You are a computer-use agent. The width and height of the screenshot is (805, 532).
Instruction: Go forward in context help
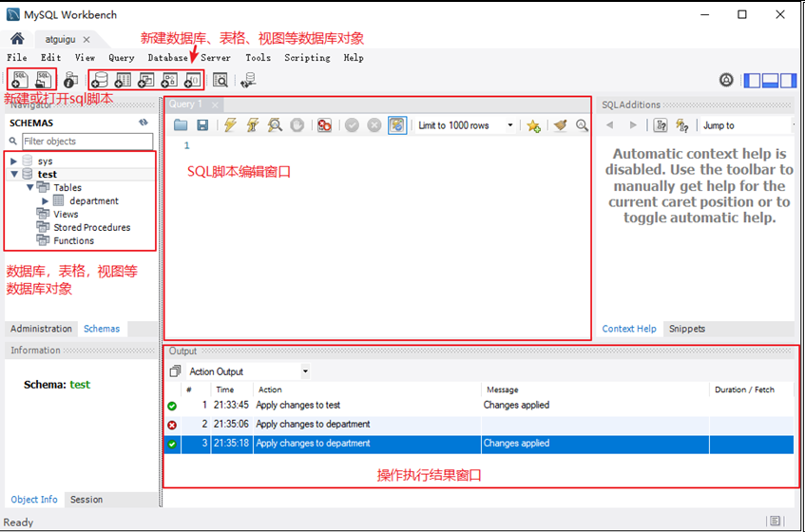click(x=633, y=124)
